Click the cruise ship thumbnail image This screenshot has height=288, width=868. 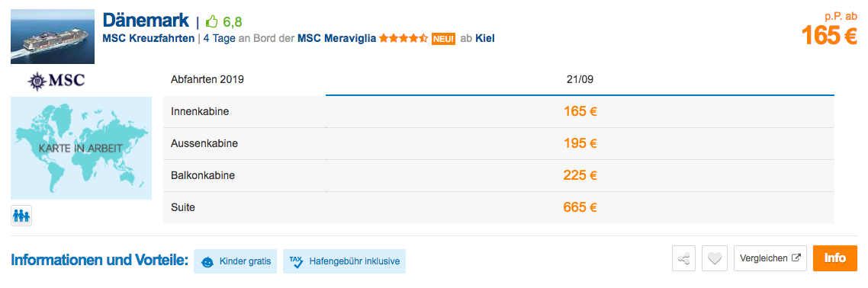click(53, 37)
